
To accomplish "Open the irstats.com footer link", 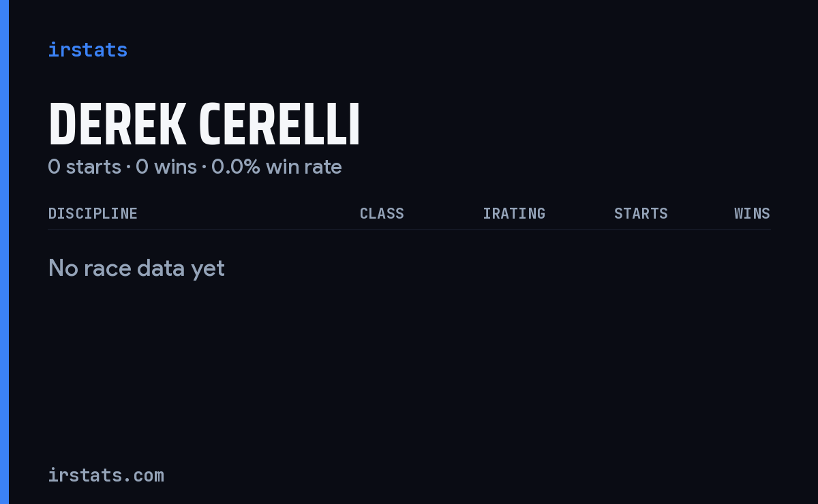I will 106,475.
